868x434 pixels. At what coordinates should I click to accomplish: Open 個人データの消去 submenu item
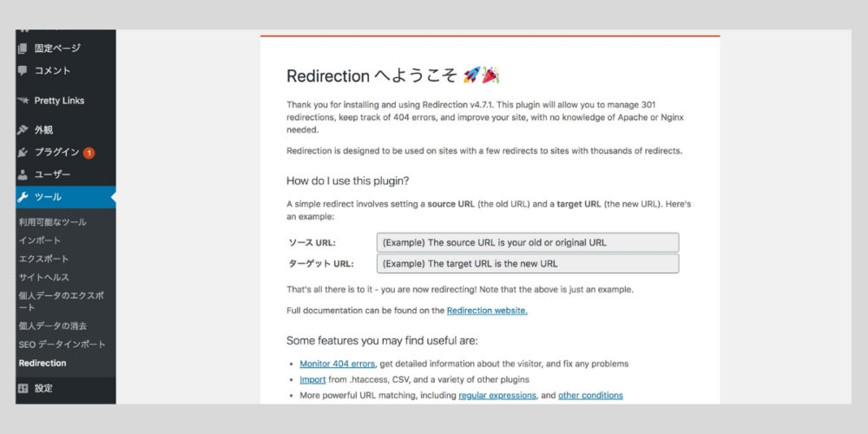[x=53, y=326]
